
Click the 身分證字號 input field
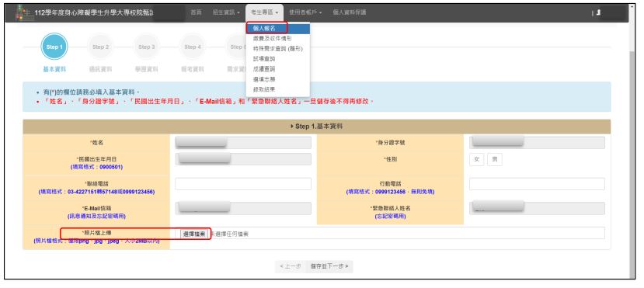pos(537,143)
